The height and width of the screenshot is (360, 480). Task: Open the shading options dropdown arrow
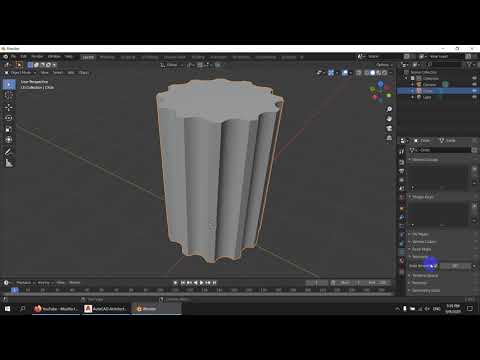pyautogui.click(x=391, y=73)
